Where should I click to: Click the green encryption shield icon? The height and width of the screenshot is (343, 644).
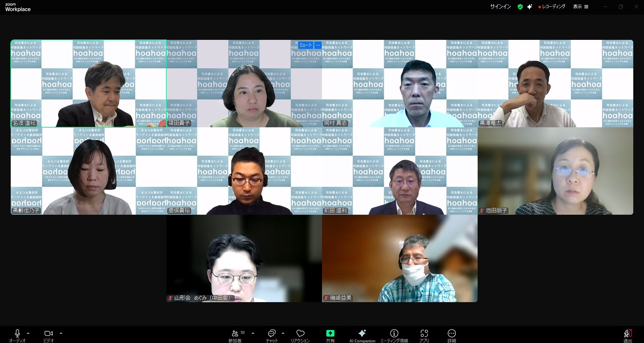click(x=520, y=7)
